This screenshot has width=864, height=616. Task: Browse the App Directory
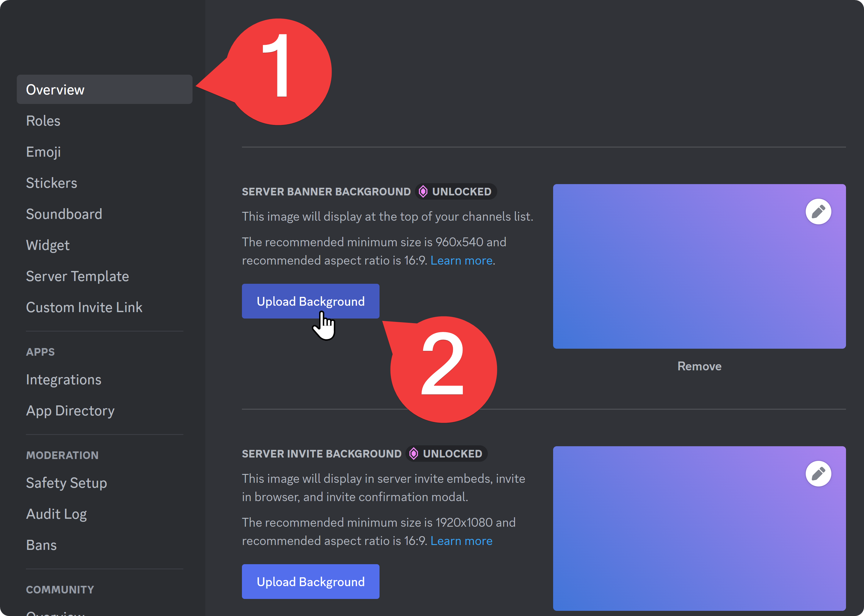pos(70,411)
